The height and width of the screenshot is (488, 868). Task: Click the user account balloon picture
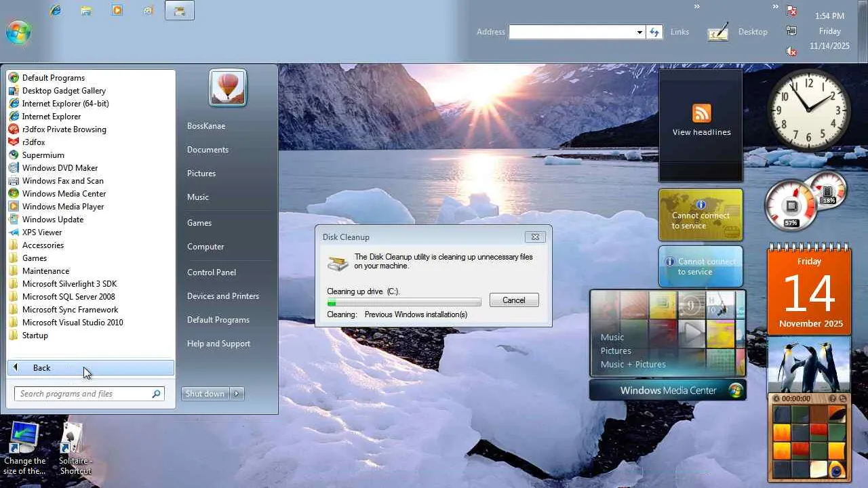(x=228, y=87)
